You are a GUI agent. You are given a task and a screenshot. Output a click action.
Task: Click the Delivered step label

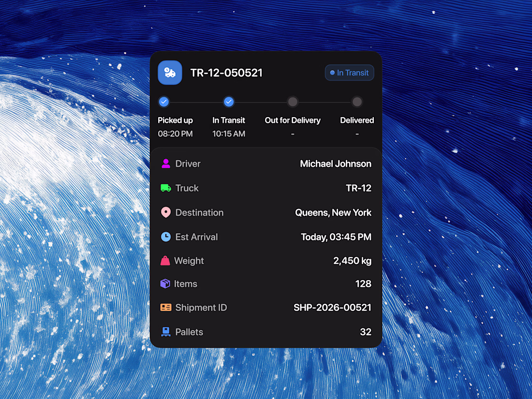[x=357, y=120]
